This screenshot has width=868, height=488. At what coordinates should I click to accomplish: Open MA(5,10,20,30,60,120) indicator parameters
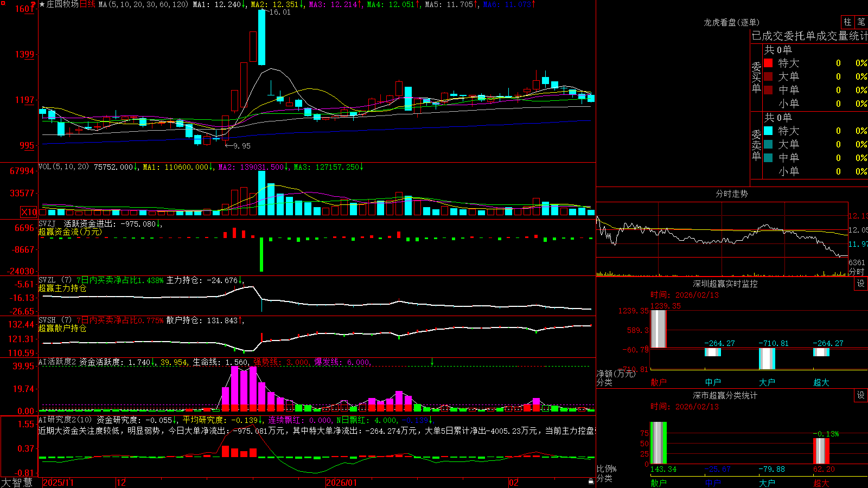tap(143, 4)
